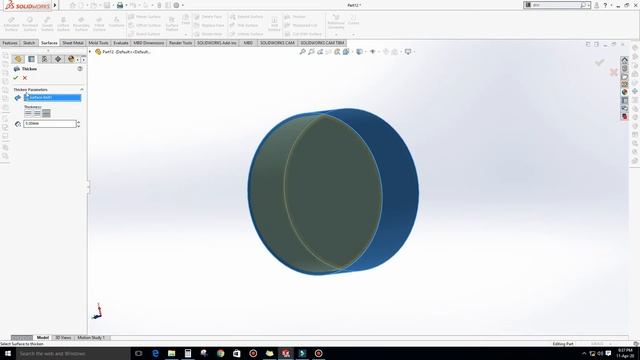Viewport: 640px width, 360px height.
Task: Collapse the Thicken Parameters section
Action: (82, 89)
